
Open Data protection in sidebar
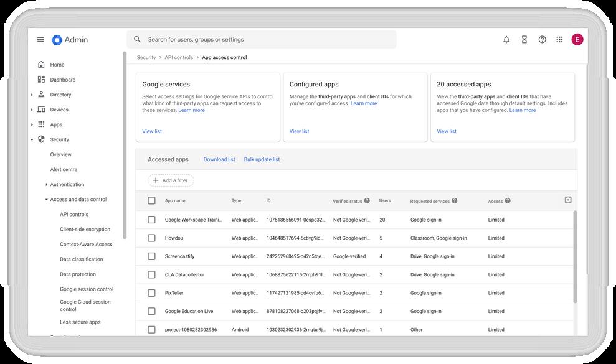click(x=78, y=274)
